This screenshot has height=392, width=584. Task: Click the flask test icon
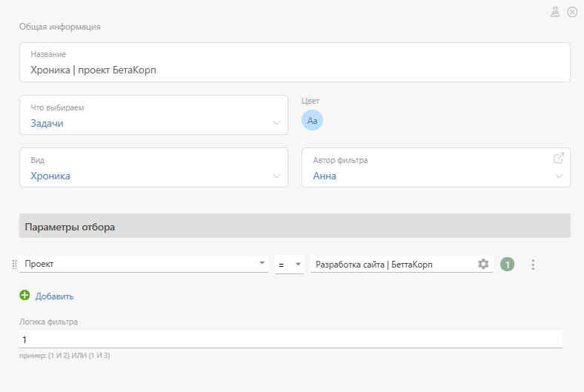pyautogui.click(x=555, y=12)
